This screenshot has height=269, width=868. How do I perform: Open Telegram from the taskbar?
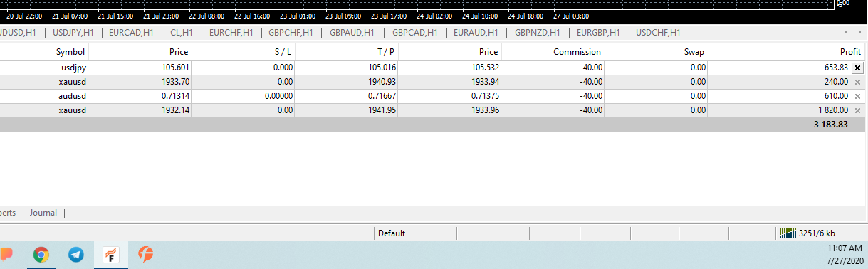pos(76,255)
